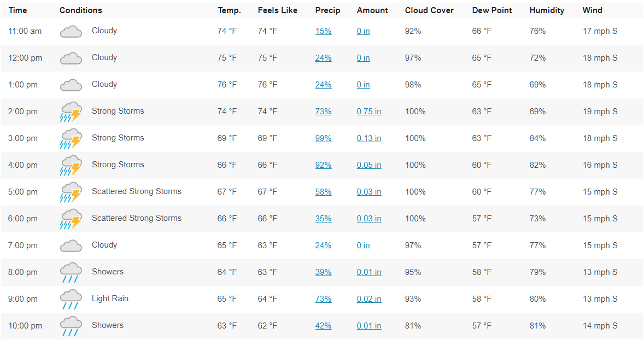Click the 2:00 pm Strong Storms icon
Screen dimensions: 644x340
pyautogui.click(x=71, y=112)
